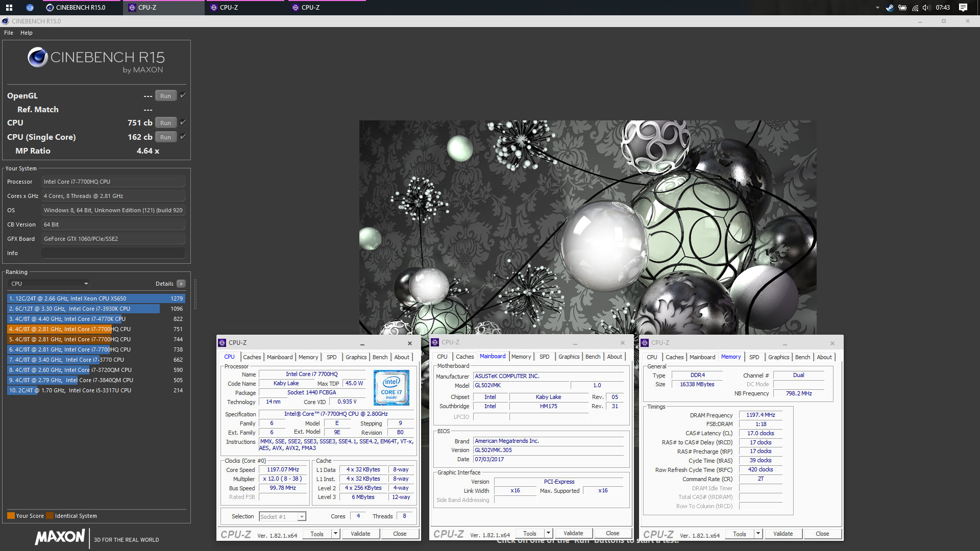Check the battery power tray icon
This screenshot has height=551, width=980.
tap(902, 8)
